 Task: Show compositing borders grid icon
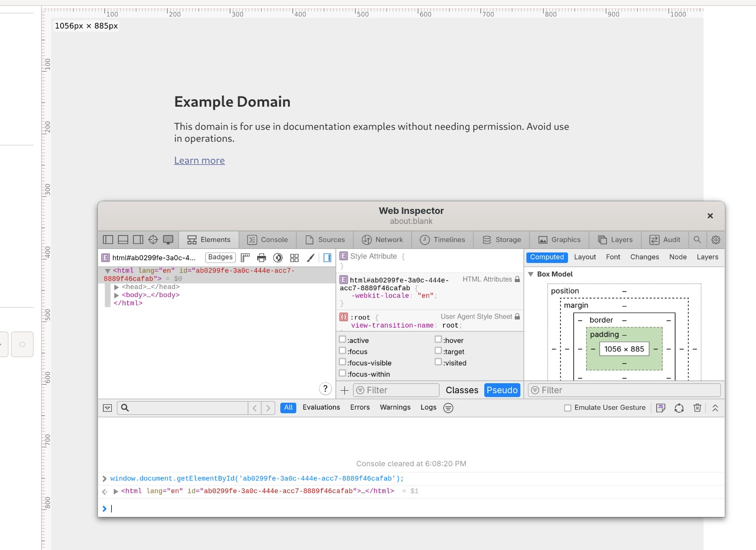click(294, 258)
